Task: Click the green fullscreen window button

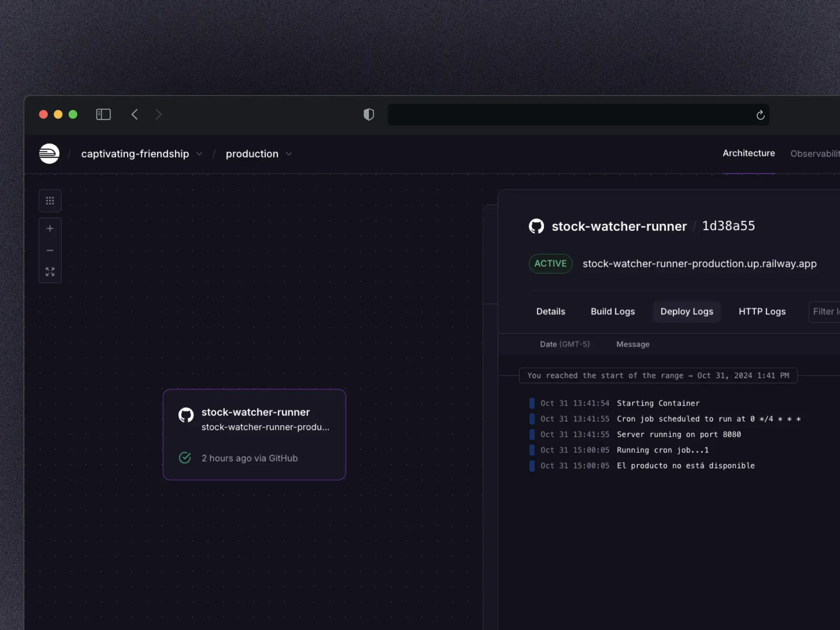Action: pos(73,115)
